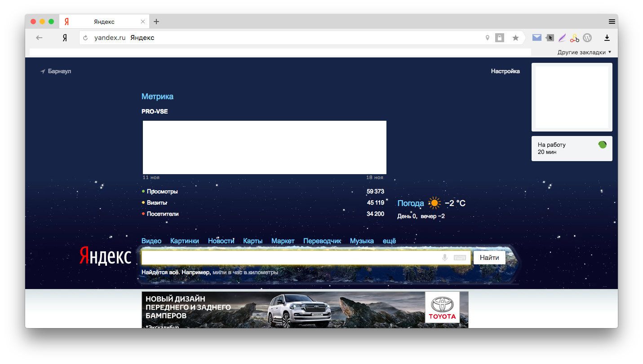
Task: Click the Metrika chart area
Action: point(265,147)
